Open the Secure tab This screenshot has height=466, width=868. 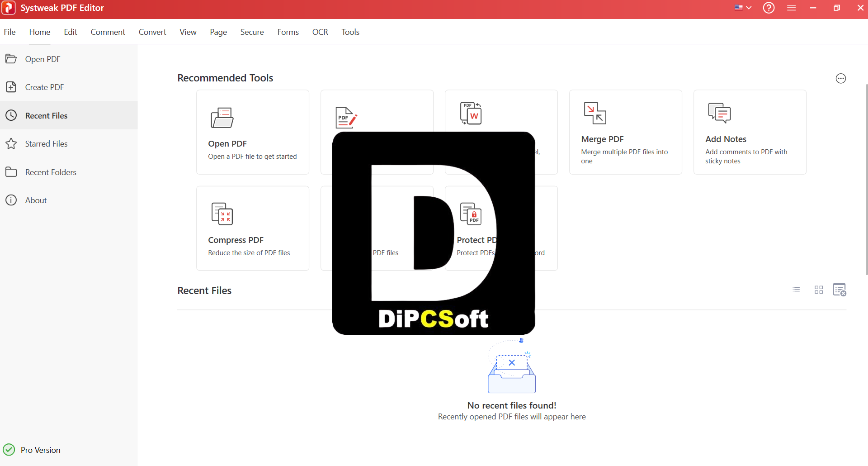(252, 32)
